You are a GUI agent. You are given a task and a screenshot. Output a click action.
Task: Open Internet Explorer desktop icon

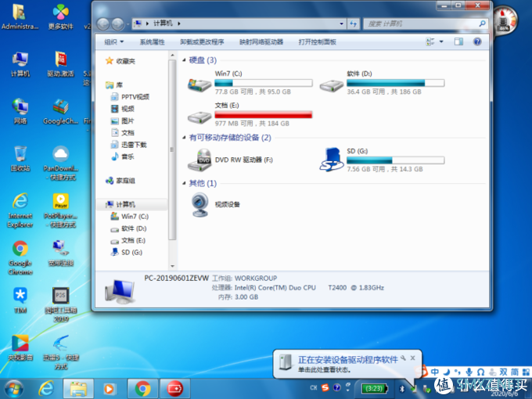pyautogui.click(x=20, y=210)
